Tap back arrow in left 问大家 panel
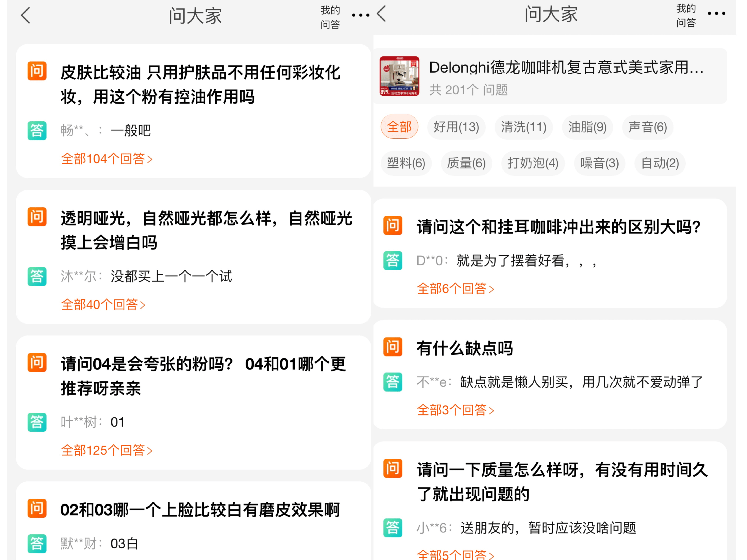This screenshot has width=747, height=560. point(26,16)
